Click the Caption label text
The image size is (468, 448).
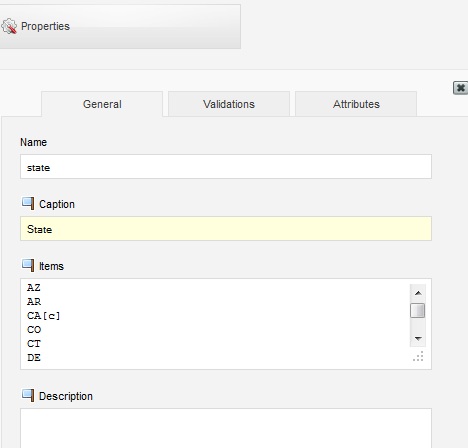57,204
